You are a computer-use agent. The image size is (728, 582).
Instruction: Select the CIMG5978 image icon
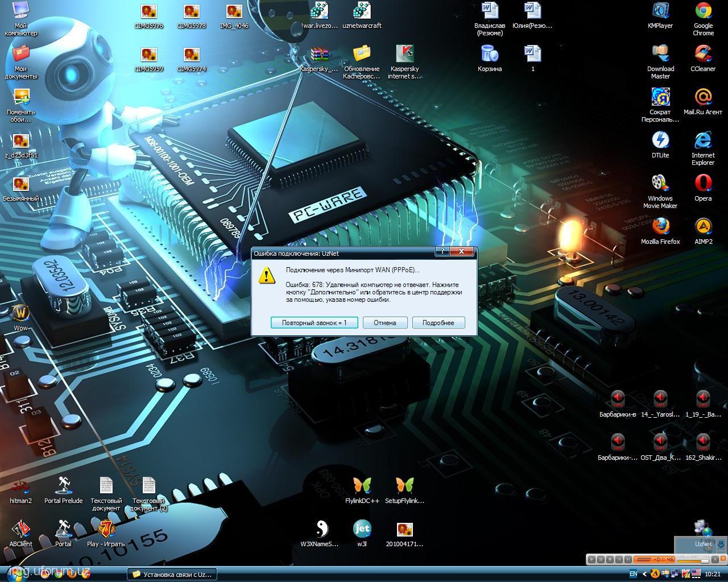pyautogui.click(x=192, y=16)
